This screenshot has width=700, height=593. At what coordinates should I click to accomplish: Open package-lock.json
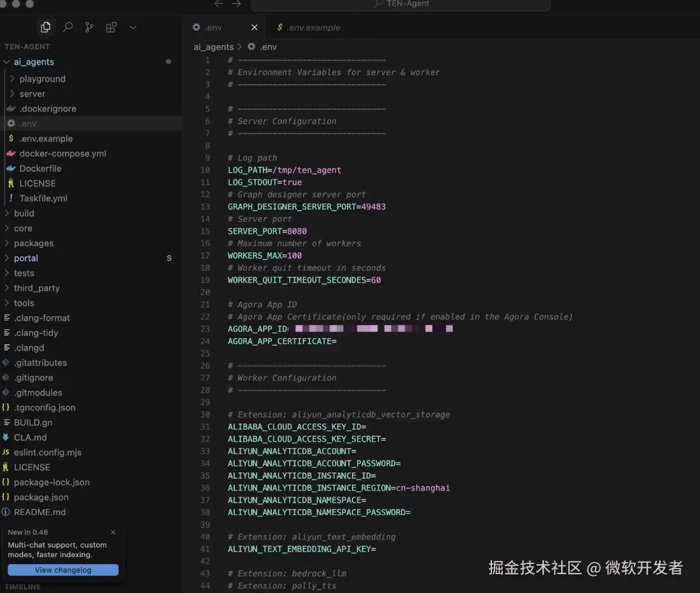click(x=90, y=482)
